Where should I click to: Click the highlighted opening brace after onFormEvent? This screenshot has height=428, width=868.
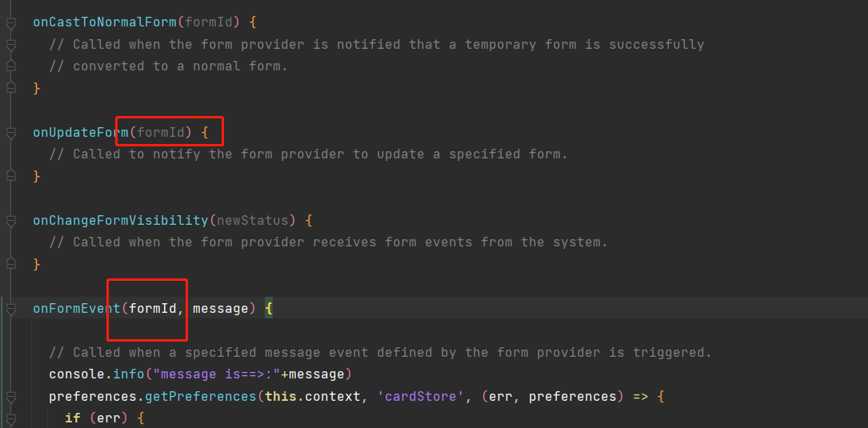coord(269,308)
